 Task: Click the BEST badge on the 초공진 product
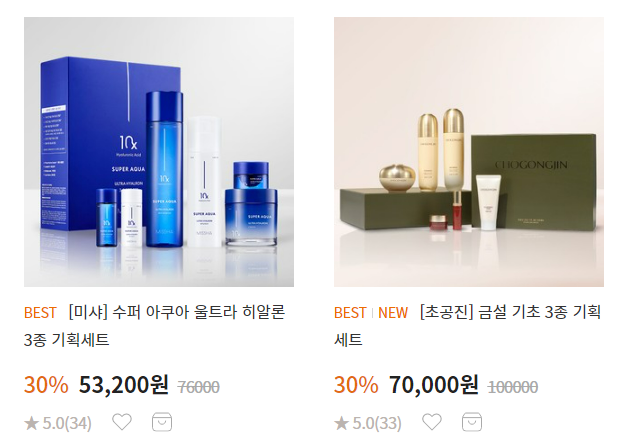click(x=350, y=313)
